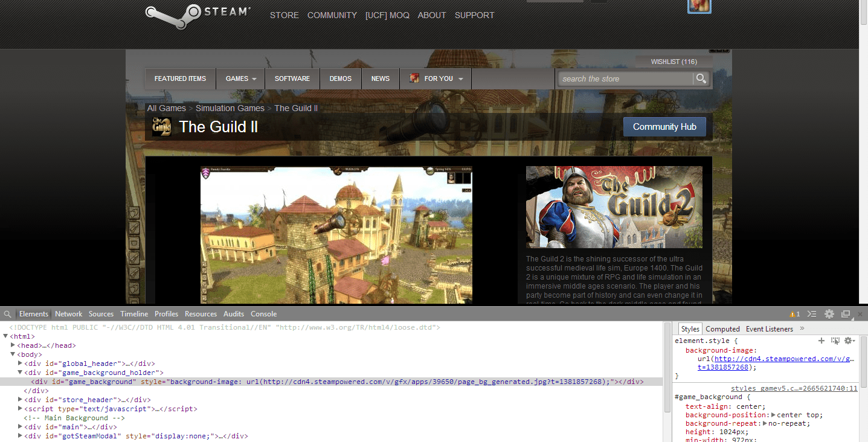Toggle element state pseudo-classes in Styles panel

tap(835, 340)
